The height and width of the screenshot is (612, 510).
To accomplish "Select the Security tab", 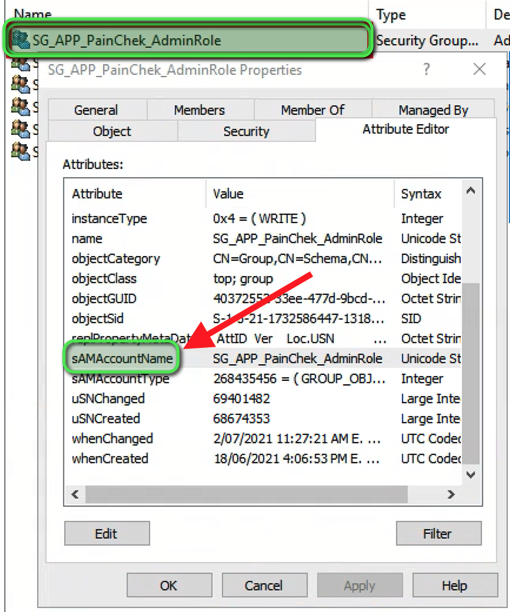I will click(246, 131).
